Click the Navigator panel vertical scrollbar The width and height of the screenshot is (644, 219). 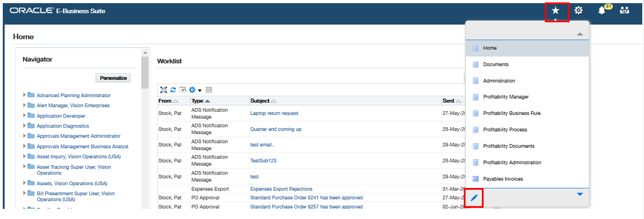coord(145,72)
